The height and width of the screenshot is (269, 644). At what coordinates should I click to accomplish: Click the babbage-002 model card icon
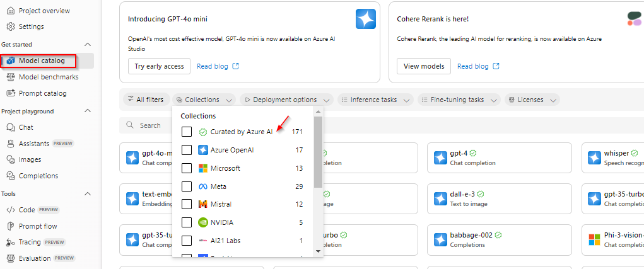click(x=440, y=240)
